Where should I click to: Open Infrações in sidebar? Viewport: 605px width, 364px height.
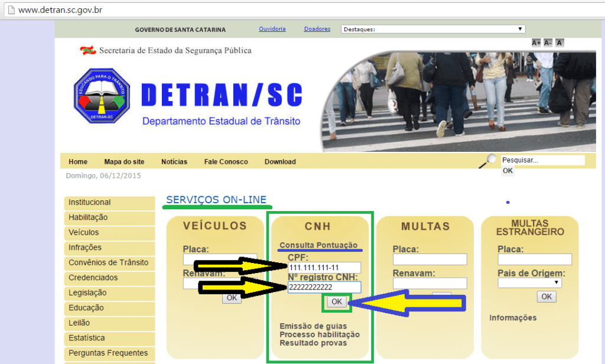tap(109, 248)
